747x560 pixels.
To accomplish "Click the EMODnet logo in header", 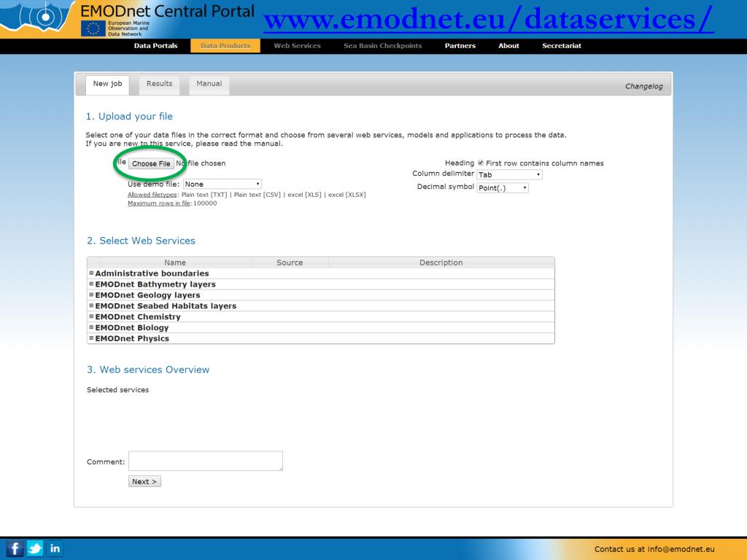I will 37,18.
